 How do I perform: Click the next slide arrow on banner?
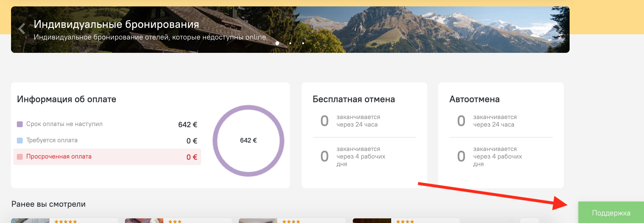(559, 29)
